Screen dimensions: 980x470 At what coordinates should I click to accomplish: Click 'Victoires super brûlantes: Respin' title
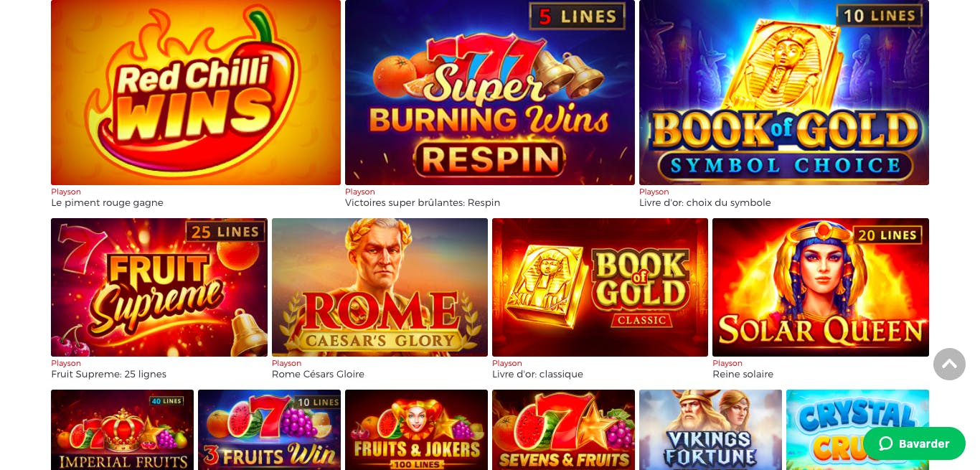(423, 202)
